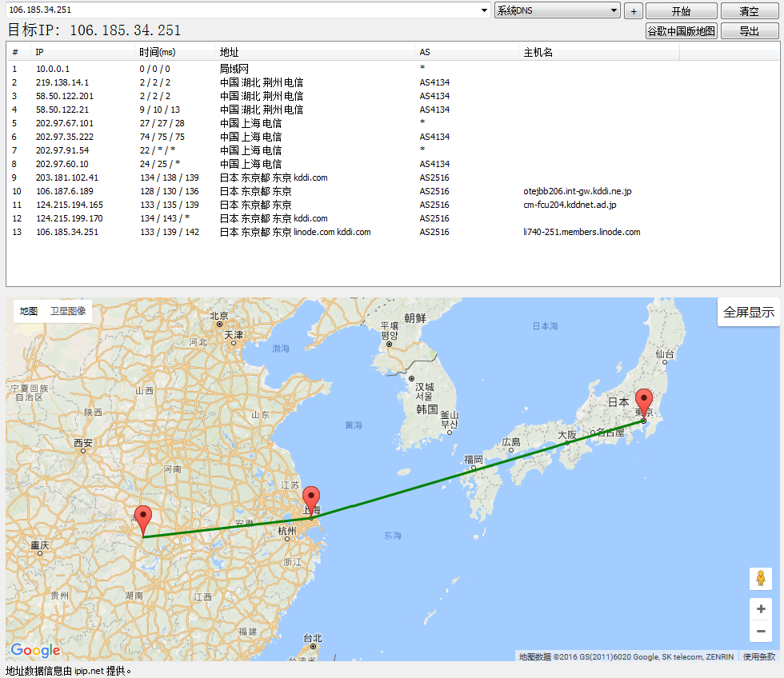Image resolution: width=784 pixels, height=678 pixels.
Task: Open the 系统DNS dropdown
Action: (x=557, y=10)
